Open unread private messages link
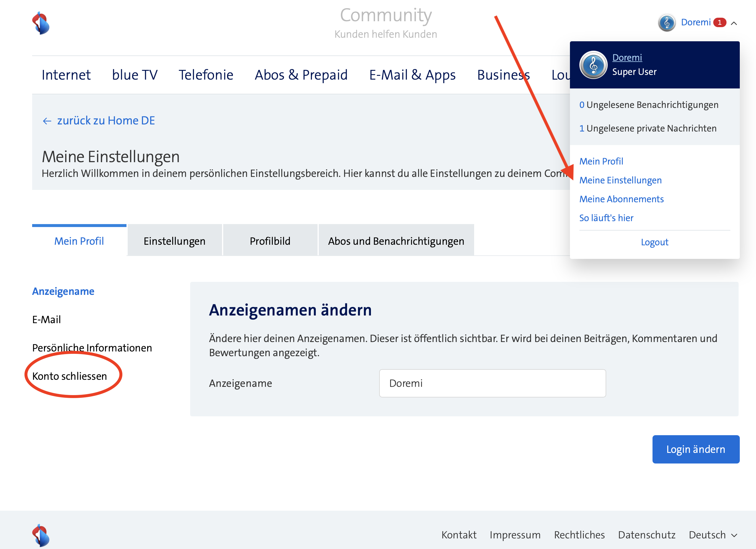This screenshot has height=549, width=756. (x=648, y=128)
